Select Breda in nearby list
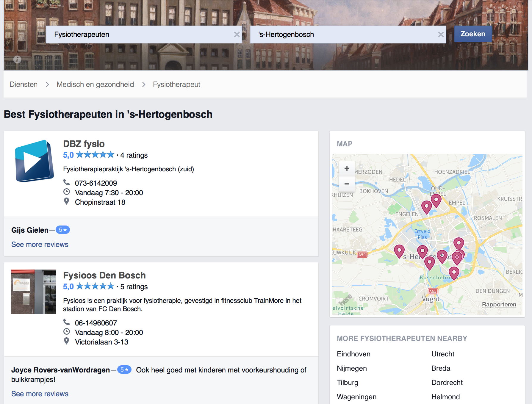Image resolution: width=532 pixels, height=404 pixels. click(441, 368)
